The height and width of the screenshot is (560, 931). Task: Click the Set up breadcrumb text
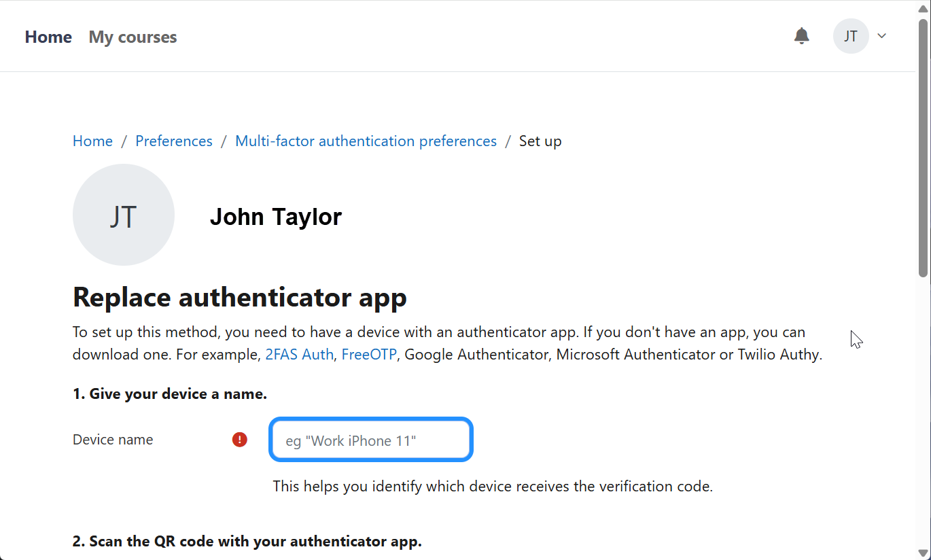tap(540, 141)
